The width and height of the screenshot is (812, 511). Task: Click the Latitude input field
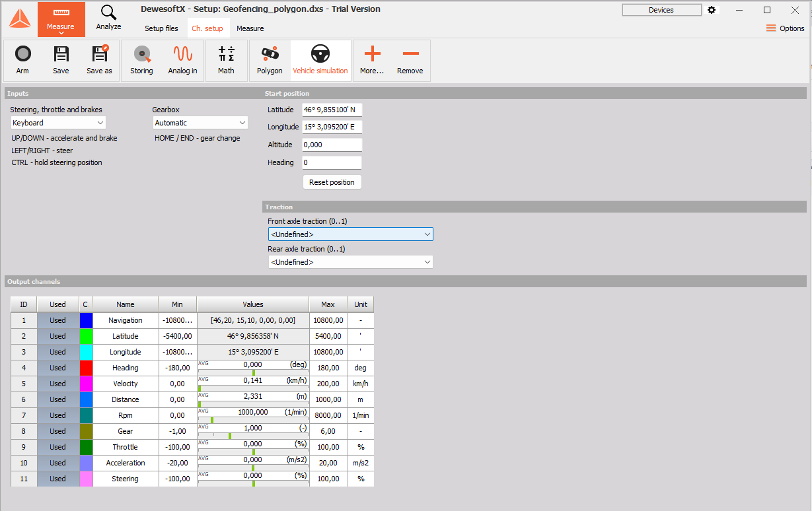(332, 110)
